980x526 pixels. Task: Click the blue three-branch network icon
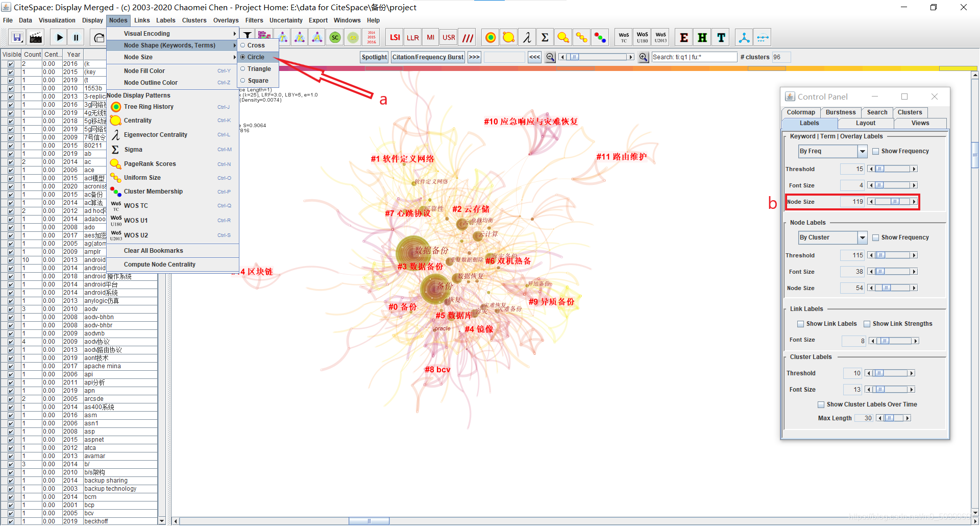point(744,37)
